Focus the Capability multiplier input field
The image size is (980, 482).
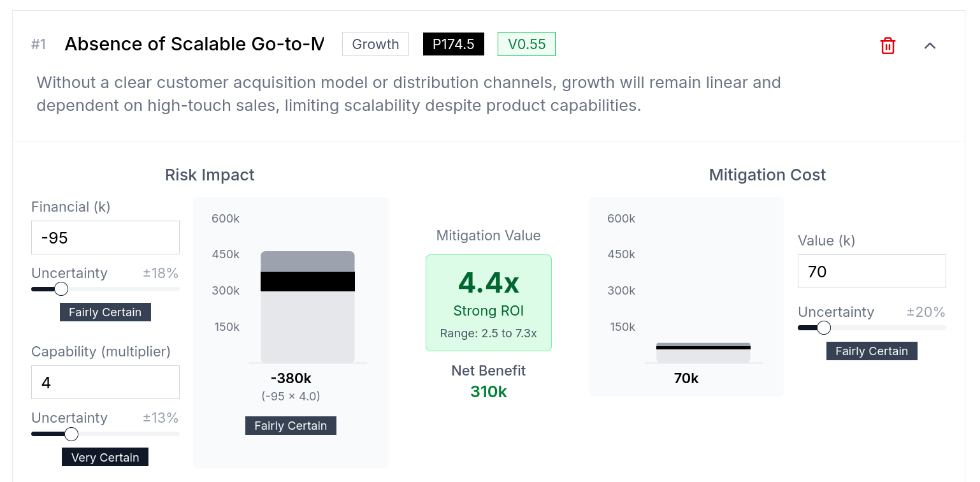(105, 383)
